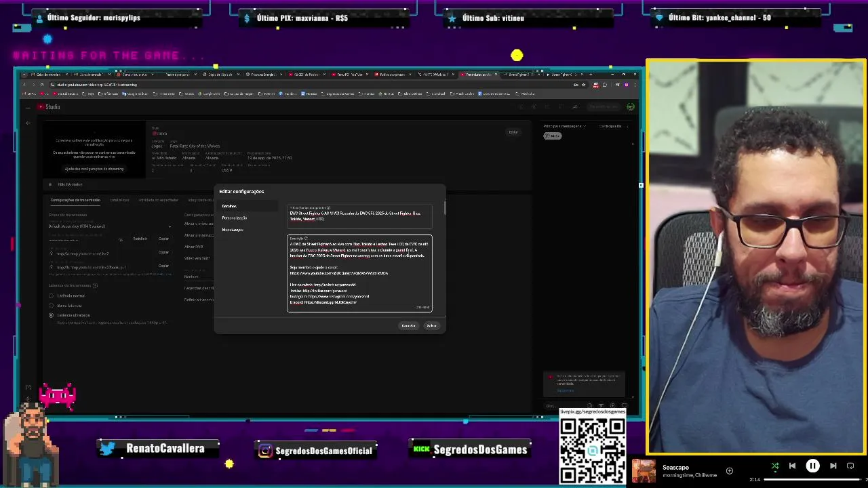Select Baixa latência radio option
The image size is (868, 488).
click(x=51, y=306)
